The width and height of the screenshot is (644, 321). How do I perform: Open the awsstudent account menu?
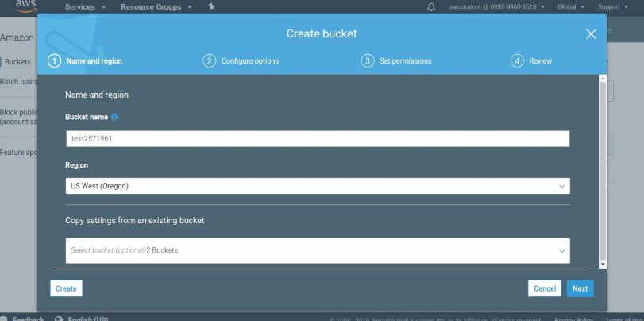click(496, 7)
